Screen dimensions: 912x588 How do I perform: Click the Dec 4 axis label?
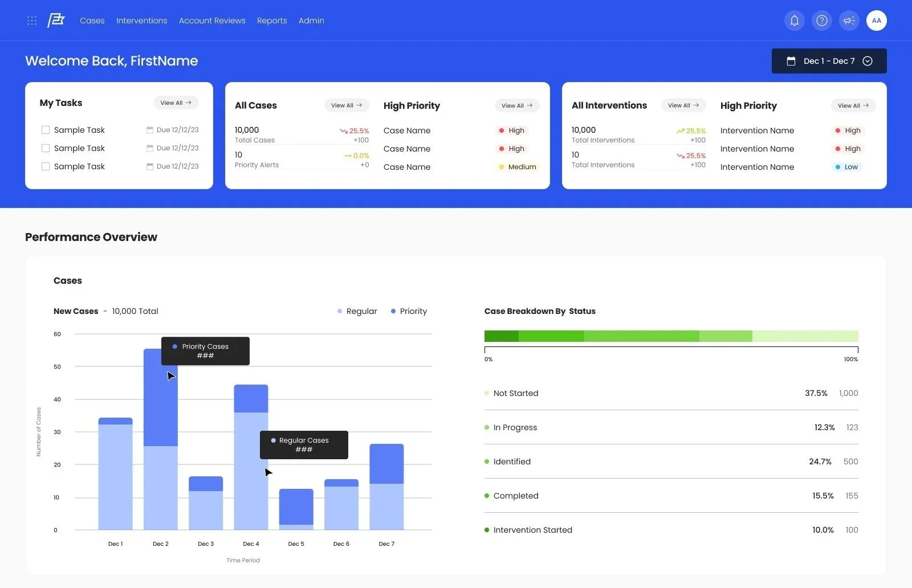click(x=251, y=544)
